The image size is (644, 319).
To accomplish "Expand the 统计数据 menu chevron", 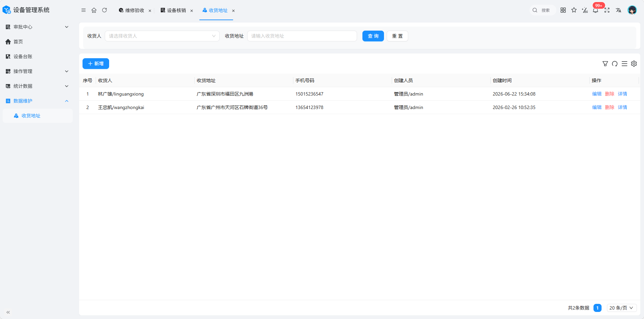I will click(67, 86).
